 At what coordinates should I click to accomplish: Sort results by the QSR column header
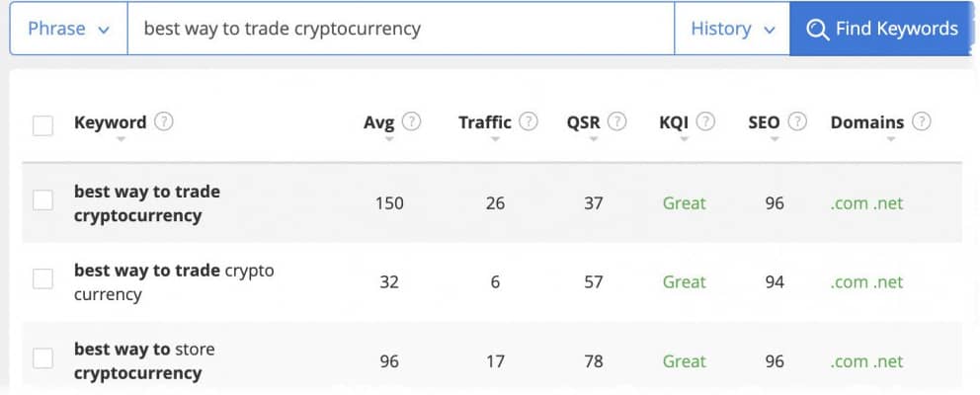click(x=583, y=122)
